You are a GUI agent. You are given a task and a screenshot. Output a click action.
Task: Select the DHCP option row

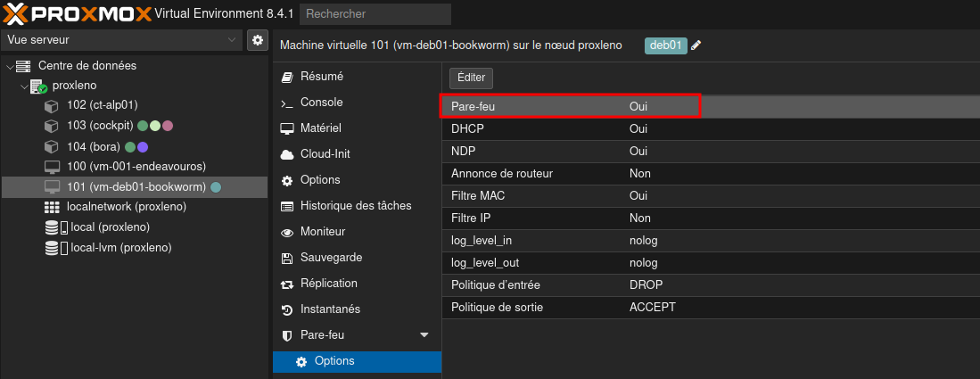point(571,128)
